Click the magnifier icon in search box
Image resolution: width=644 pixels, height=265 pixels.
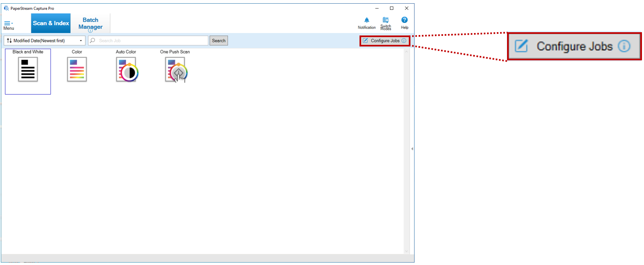coord(93,41)
